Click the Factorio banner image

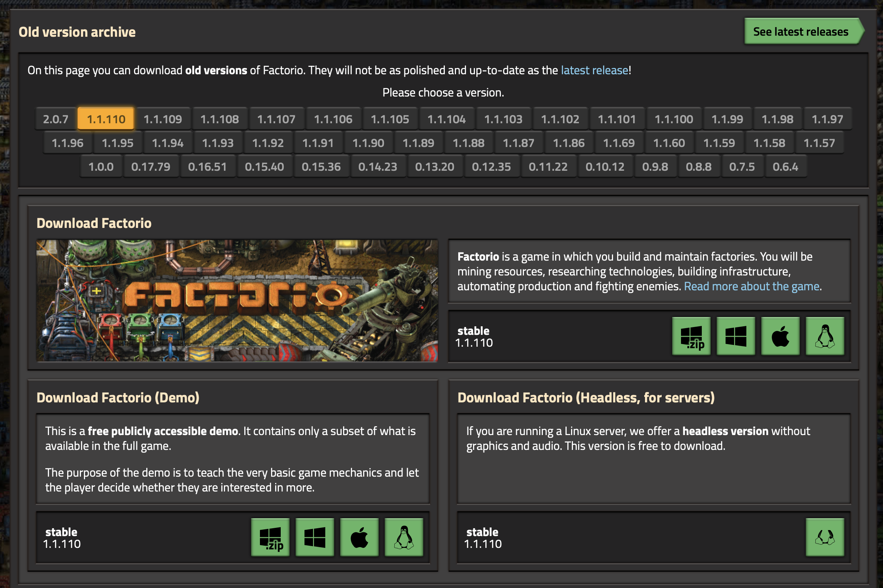click(x=237, y=300)
